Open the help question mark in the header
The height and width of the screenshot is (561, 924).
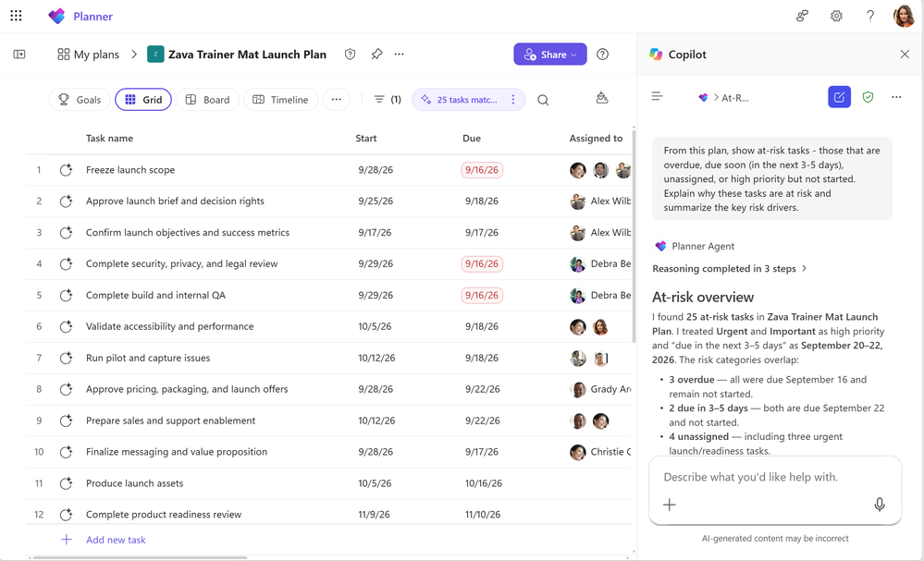[869, 16]
